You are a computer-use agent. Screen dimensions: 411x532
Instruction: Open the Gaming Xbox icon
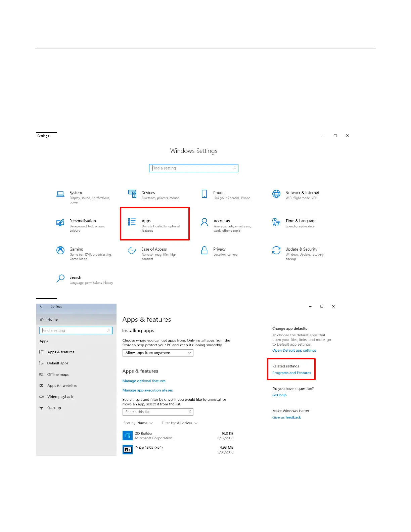(x=60, y=250)
